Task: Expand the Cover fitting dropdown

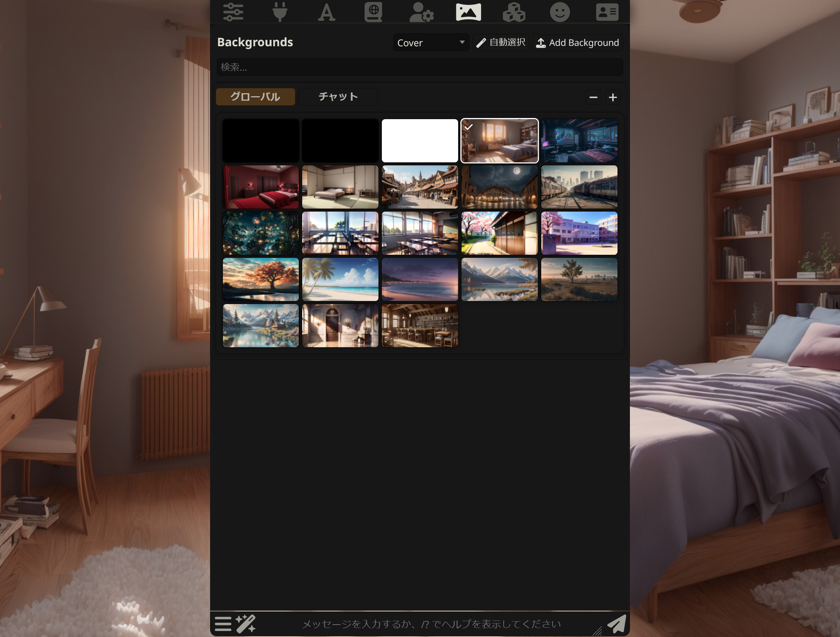Action: (431, 42)
